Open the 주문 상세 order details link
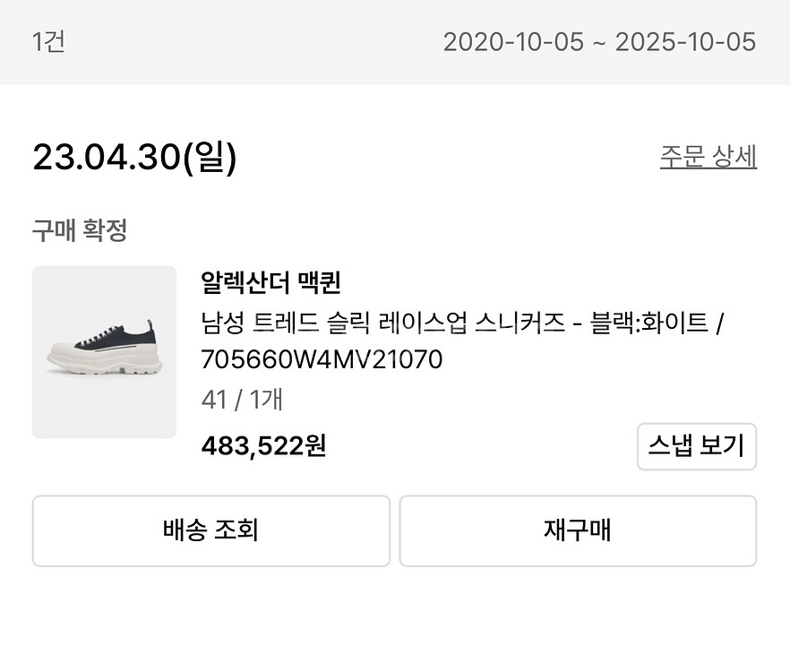This screenshot has height=672, width=790. 708,157
